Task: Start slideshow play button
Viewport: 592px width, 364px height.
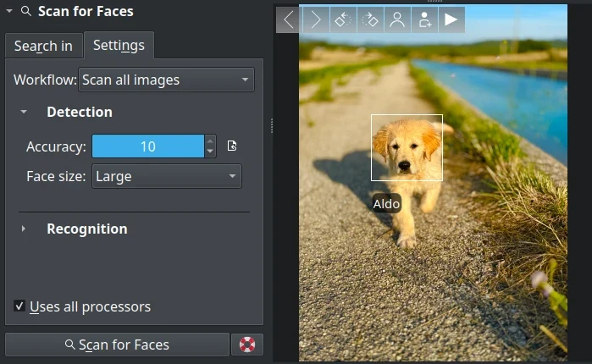Action: point(451,19)
